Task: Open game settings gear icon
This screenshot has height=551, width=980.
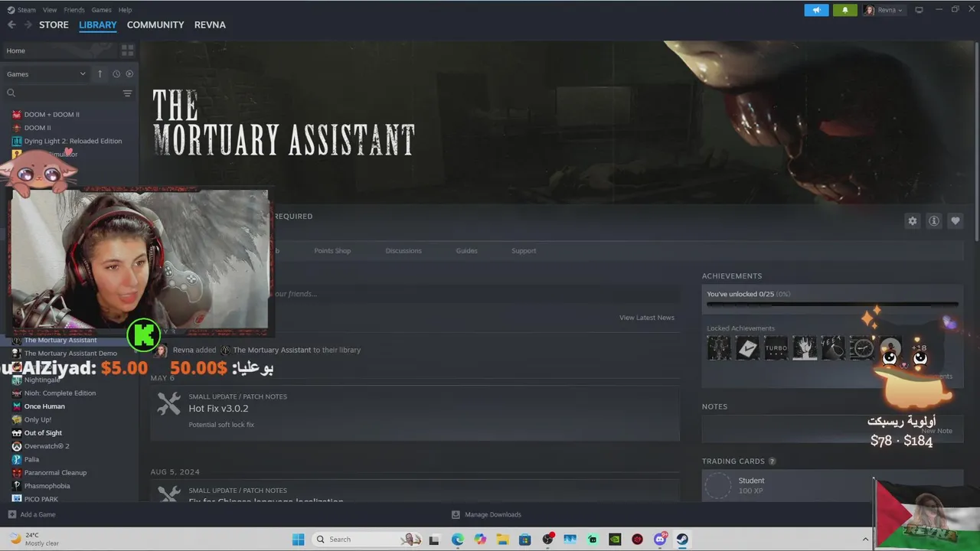Action: 912,220
